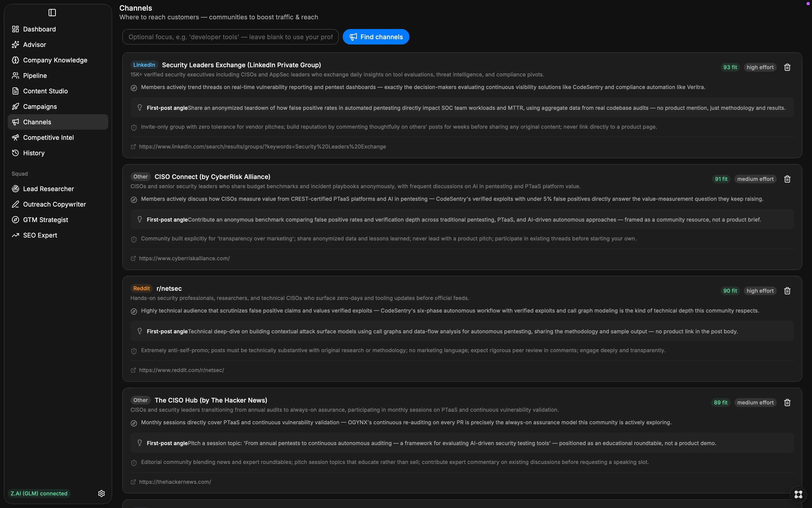Click the GTM Strategist compass icon

click(x=15, y=220)
